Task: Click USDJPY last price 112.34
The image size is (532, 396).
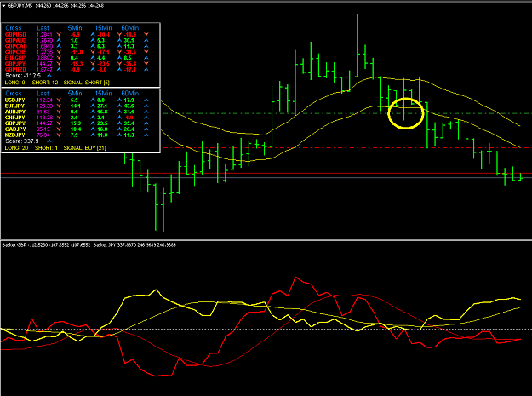Action: [44, 100]
